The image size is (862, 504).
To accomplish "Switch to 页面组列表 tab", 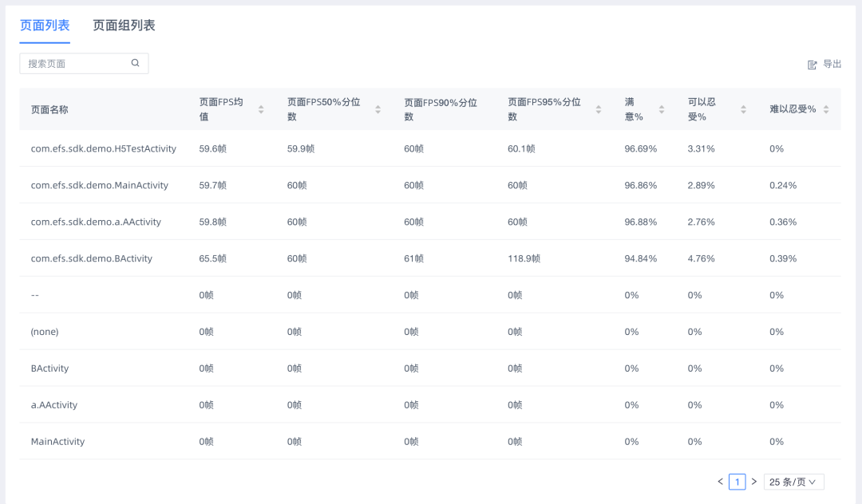I will 124,26.
